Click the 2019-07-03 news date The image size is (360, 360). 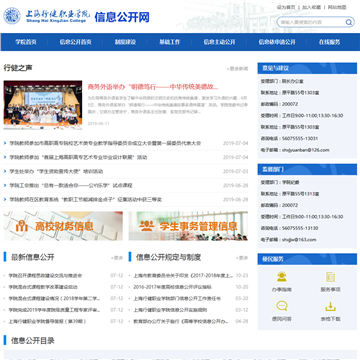(x=236, y=171)
